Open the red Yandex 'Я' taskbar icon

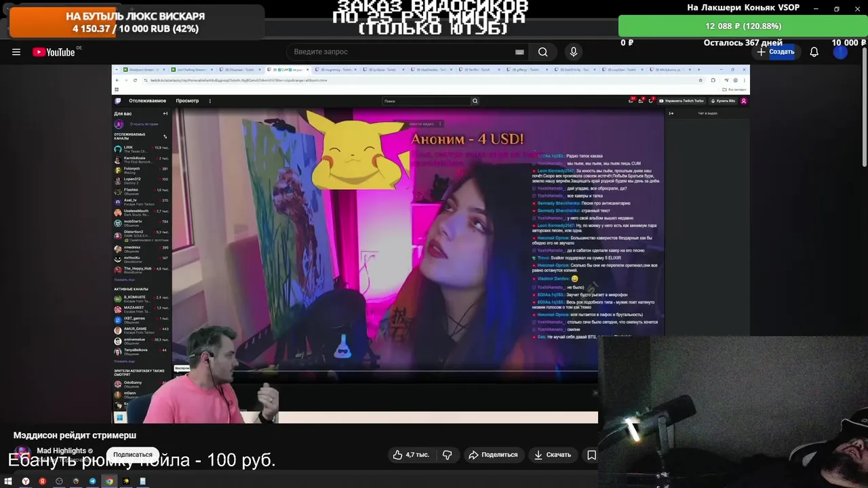coord(43,481)
